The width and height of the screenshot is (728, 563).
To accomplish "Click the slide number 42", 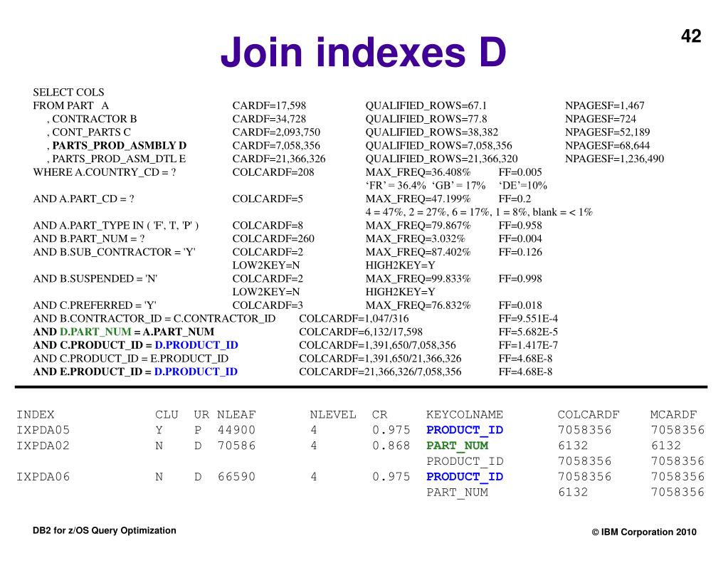I will pyautogui.click(x=691, y=36).
